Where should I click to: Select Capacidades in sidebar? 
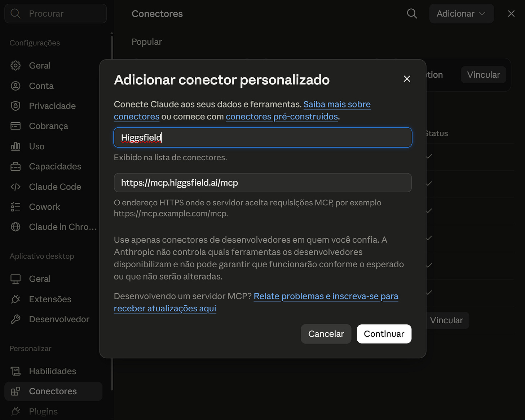[x=53, y=166]
